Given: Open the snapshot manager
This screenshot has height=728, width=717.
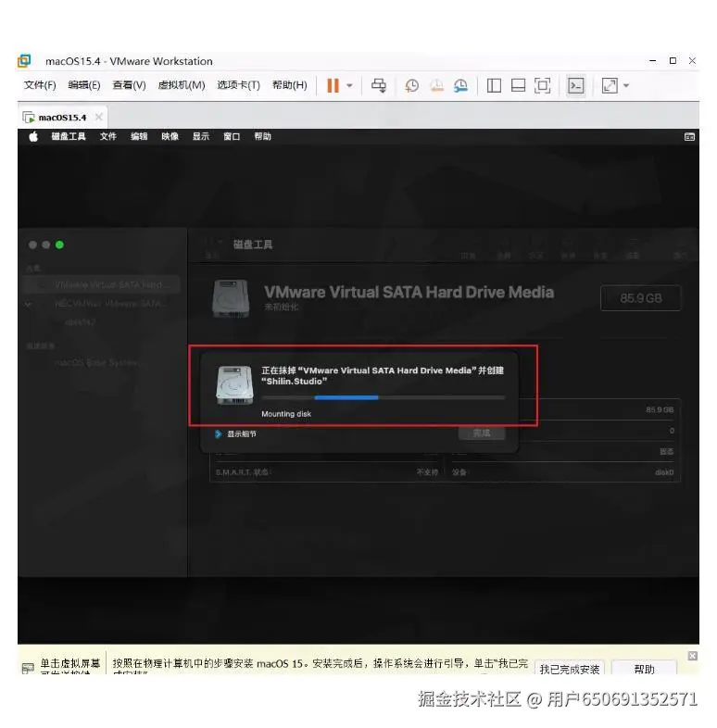Looking at the screenshot, I should (x=460, y=85).
